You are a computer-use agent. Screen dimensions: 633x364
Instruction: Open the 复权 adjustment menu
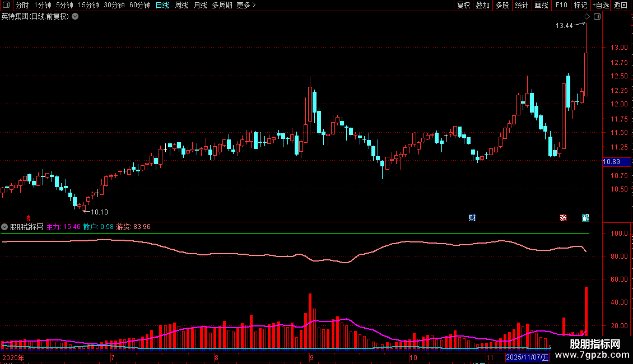tap(463, 5)
